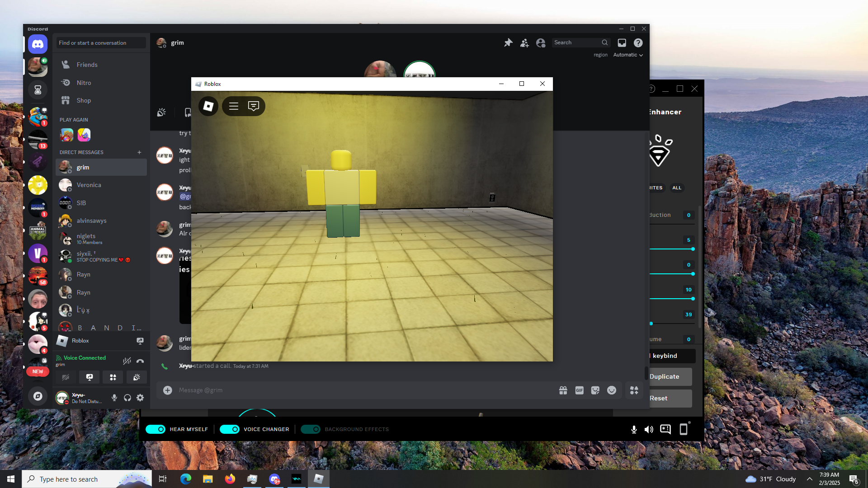Open the grim direct message

pos(83,167)
